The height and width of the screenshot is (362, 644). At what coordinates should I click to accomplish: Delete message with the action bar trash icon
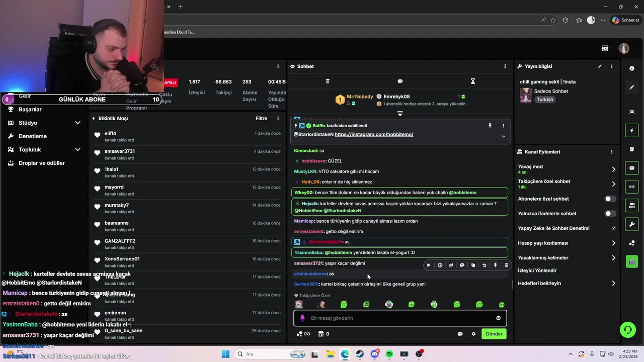(x=506, y=265)
